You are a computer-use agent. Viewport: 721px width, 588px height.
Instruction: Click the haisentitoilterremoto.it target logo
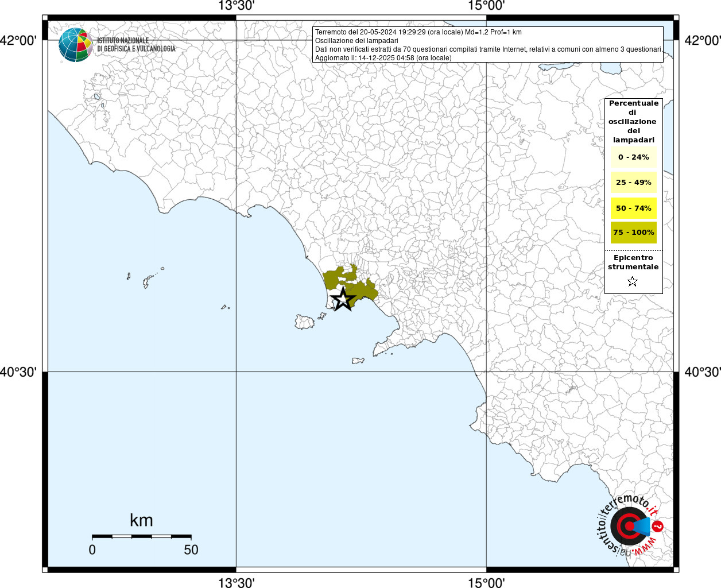[x=630, y=526]
